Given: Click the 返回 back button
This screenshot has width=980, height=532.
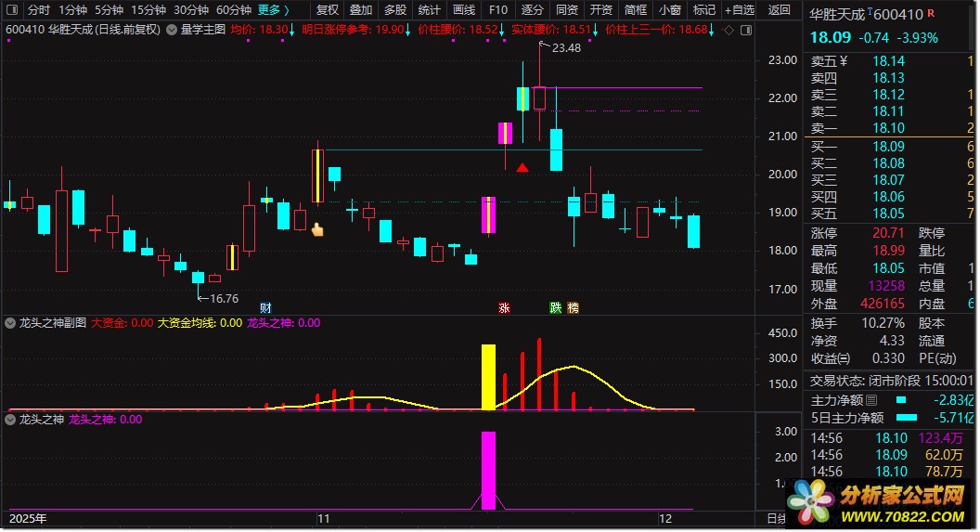Looking at the screenshot, I should tap(779, 10).
